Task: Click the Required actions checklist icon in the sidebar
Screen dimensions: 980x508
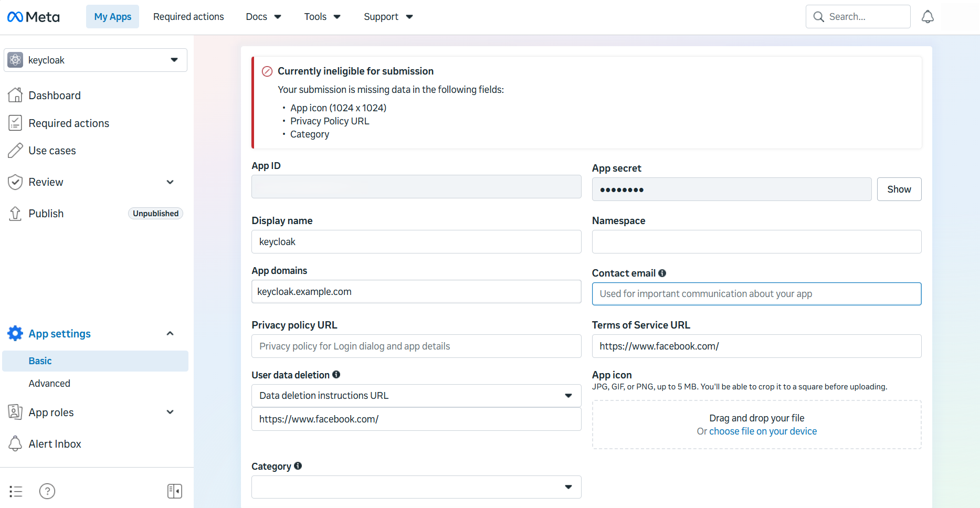Action: pyautogui.click(x=15, y=123)
